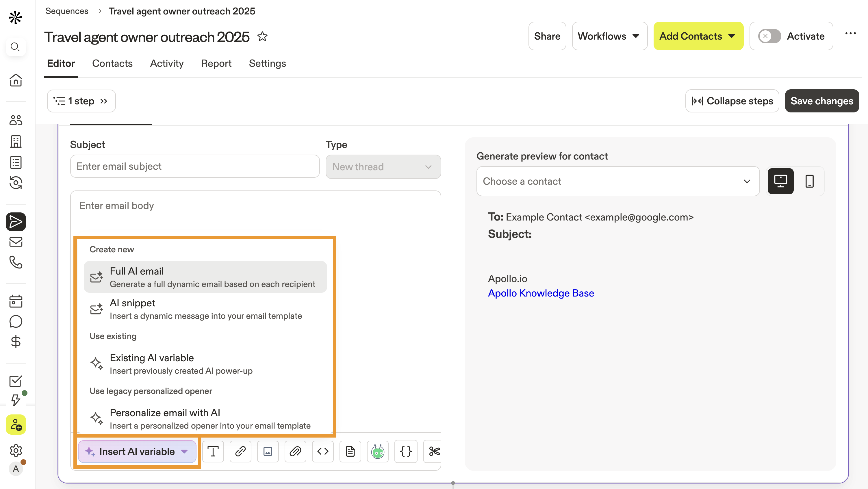Open the code editing icon in toolbar
Screen dimensions: 868x489
(x=322, y=452)
